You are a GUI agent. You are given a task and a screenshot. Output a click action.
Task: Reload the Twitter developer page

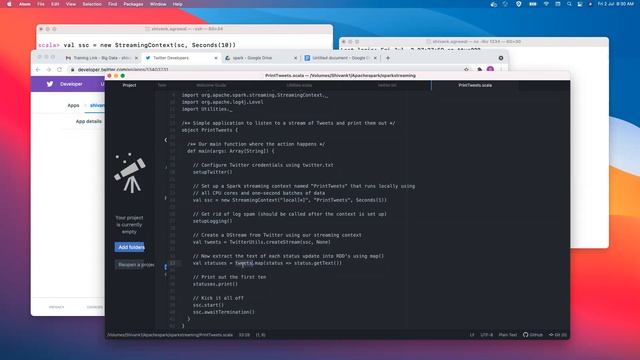point(60,70)
